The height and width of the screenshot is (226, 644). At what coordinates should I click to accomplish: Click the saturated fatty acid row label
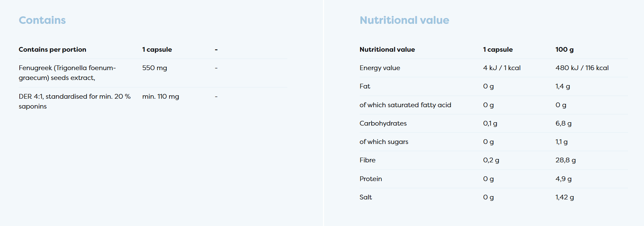click(x=405, y=105)
